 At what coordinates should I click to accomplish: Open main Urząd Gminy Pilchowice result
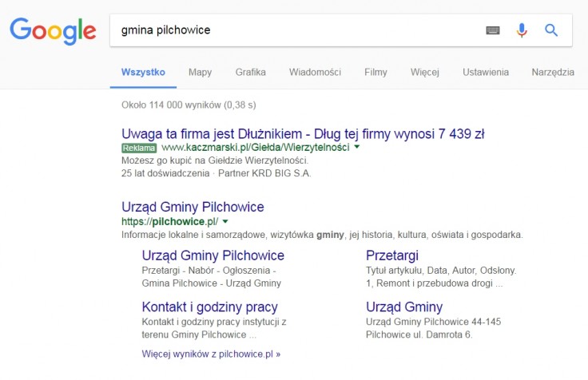[193, 207]
